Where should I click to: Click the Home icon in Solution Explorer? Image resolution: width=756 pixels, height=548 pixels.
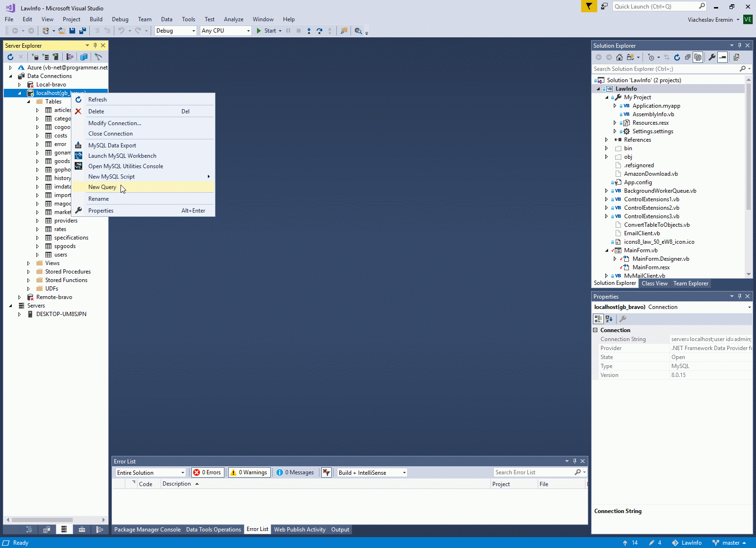(619, 57)
